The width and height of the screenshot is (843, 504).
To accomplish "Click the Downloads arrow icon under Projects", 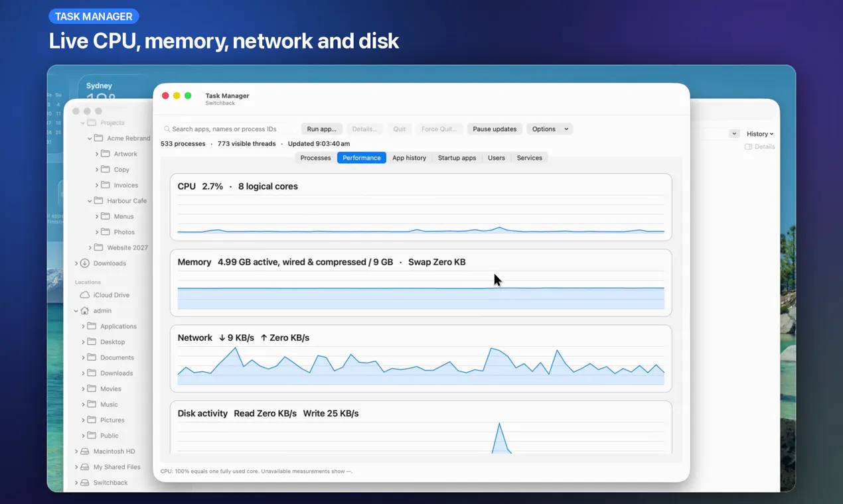I will pos(84,263).
